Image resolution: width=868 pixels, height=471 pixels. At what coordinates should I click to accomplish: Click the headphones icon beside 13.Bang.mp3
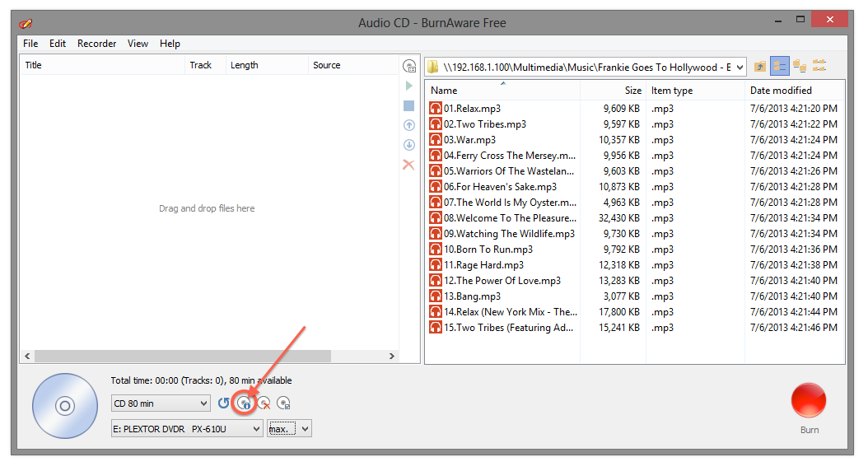coord(436,296)
